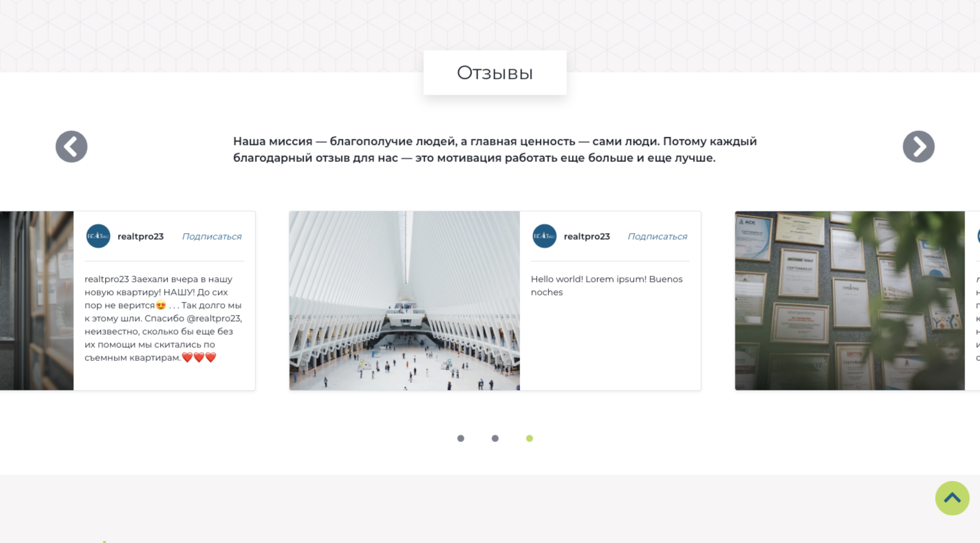This screenshot has width=980, height=543.
Task: Select the first carousel pagination dot
Action: point(460,438)
